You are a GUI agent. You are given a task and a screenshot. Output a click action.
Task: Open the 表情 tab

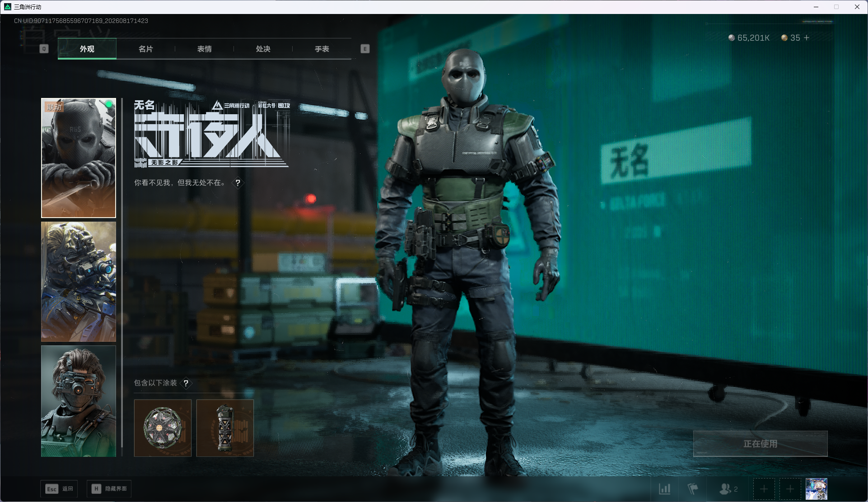click(205, 49)
